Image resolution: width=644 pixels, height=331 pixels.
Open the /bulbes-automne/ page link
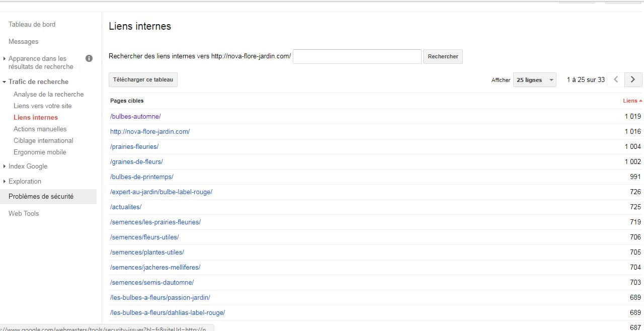pos(135,116)
